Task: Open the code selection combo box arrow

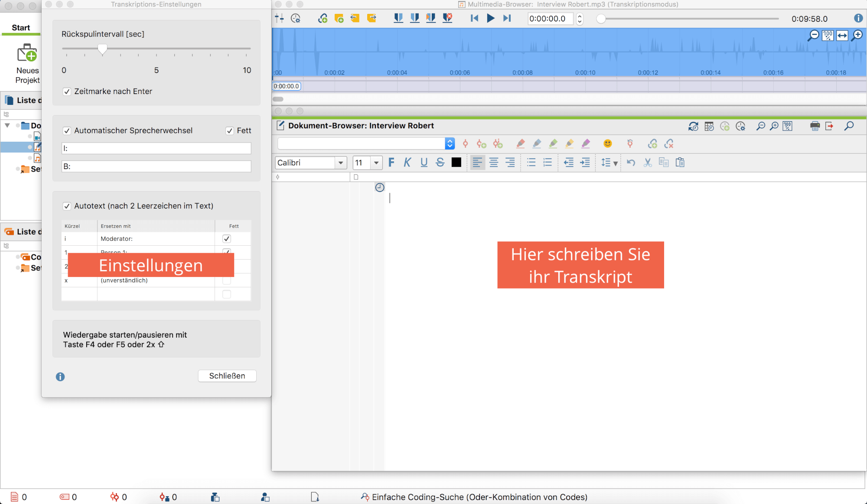Action: click(x=450, y=144)
